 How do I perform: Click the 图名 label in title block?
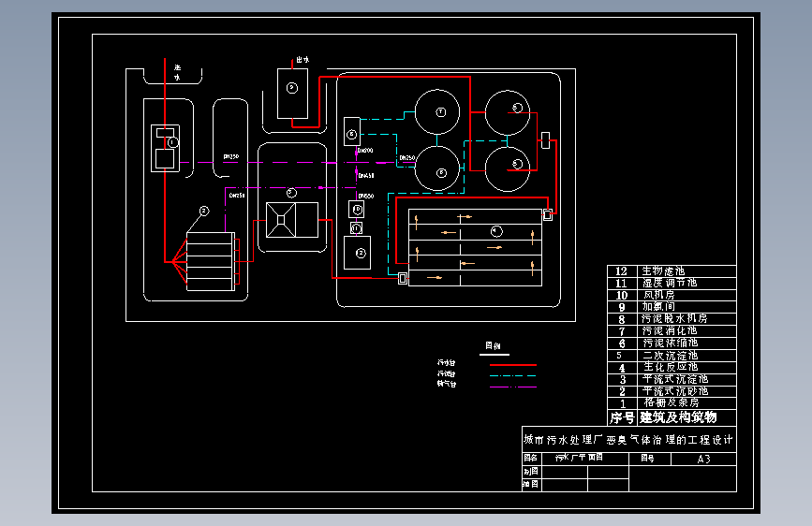[531, 459]
